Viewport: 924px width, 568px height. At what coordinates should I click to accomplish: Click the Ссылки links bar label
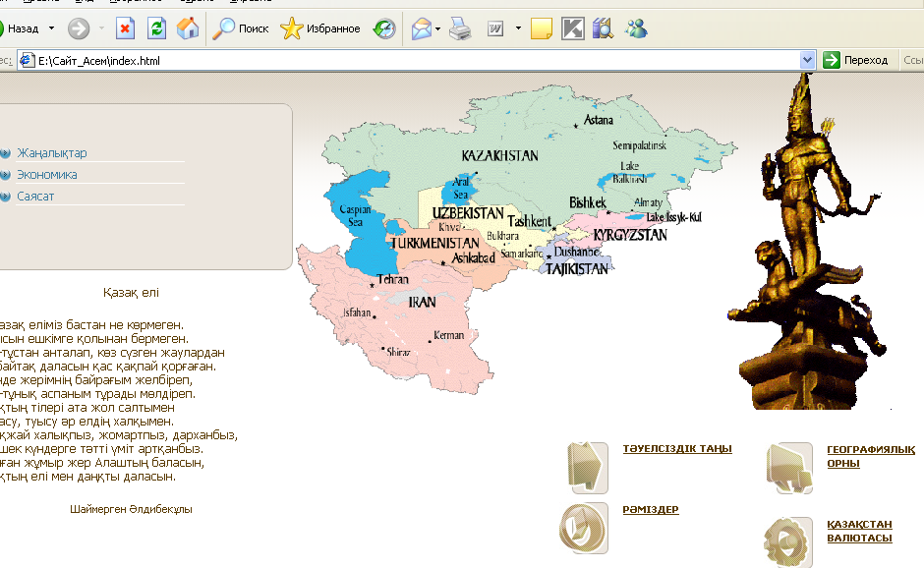913,60
